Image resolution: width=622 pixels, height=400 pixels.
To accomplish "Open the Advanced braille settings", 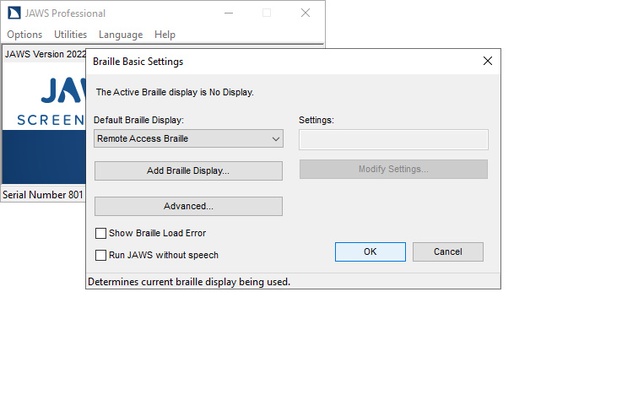I will 188,206.
